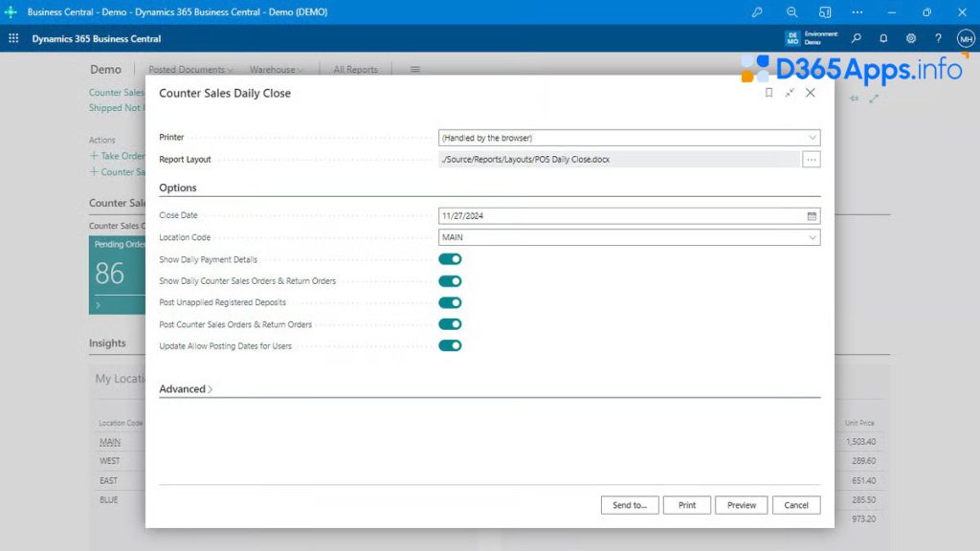Screen dimensions: 980x551
Task: Click the key icon in title bar
Action: [x=757, y=11]
